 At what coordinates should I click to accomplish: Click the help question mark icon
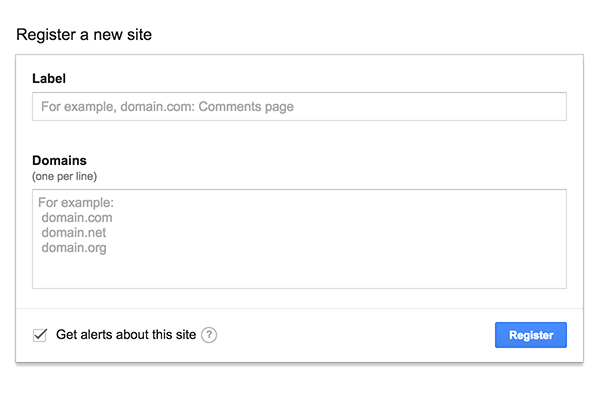209,335
